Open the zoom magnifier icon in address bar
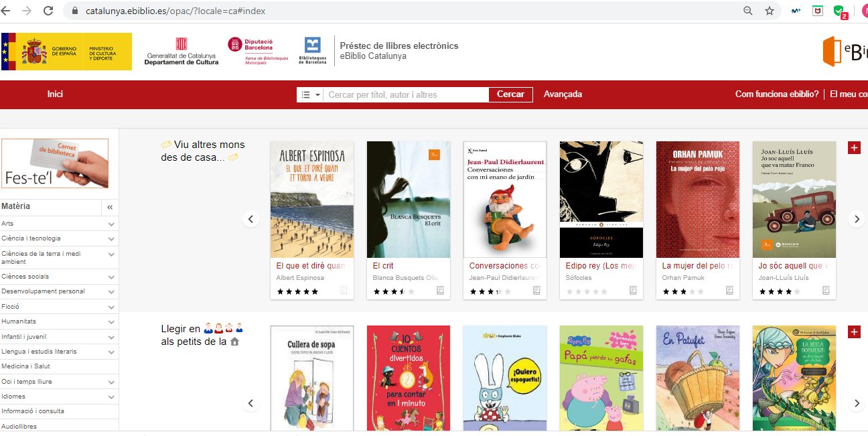Viewport: 868px width, 436px height. click(x=748, y=11)
